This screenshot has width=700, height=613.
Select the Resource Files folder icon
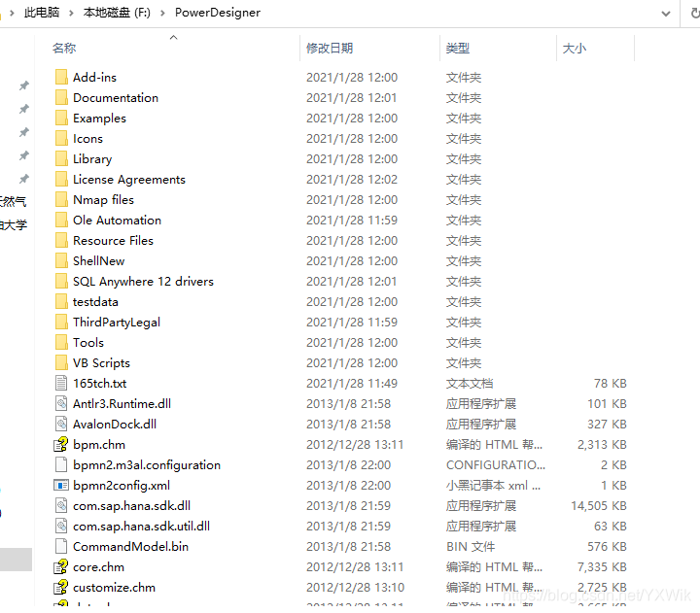[x=61, y=241]
